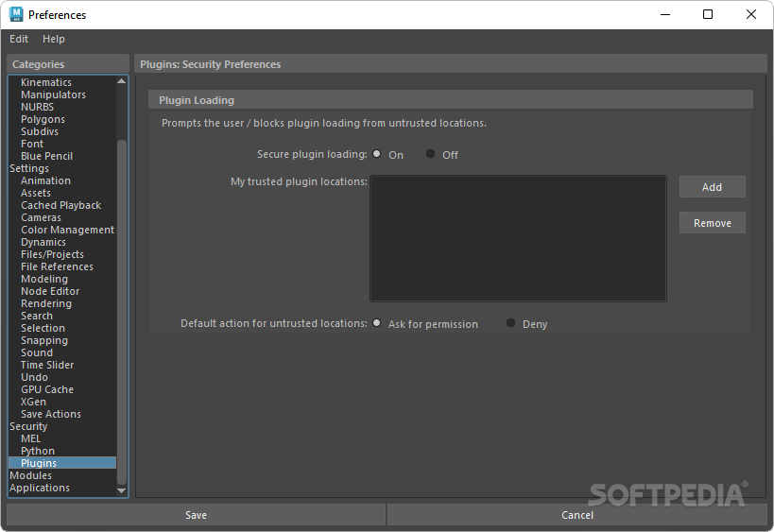The image size is (774, 532).
Task: Click categories list scroll up arrow
Action: click(121, 81)
